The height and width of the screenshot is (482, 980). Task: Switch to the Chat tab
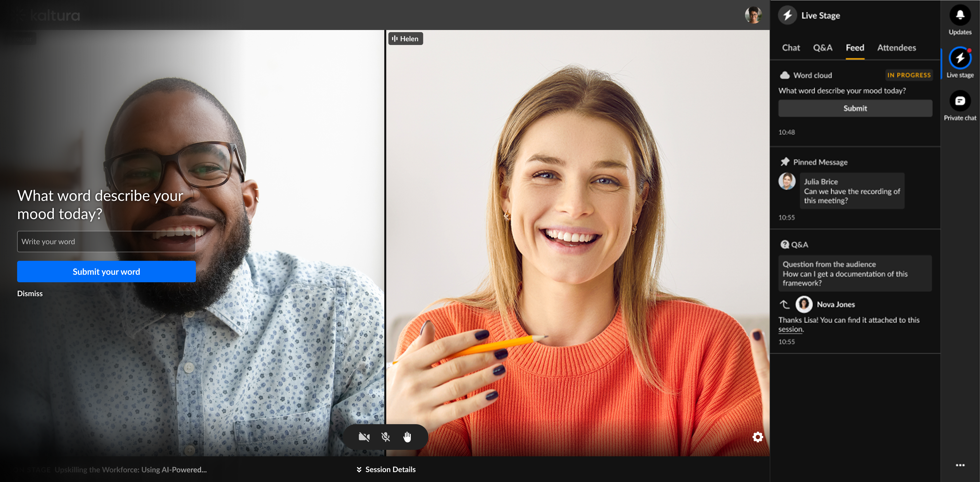[x=791, y=48]
